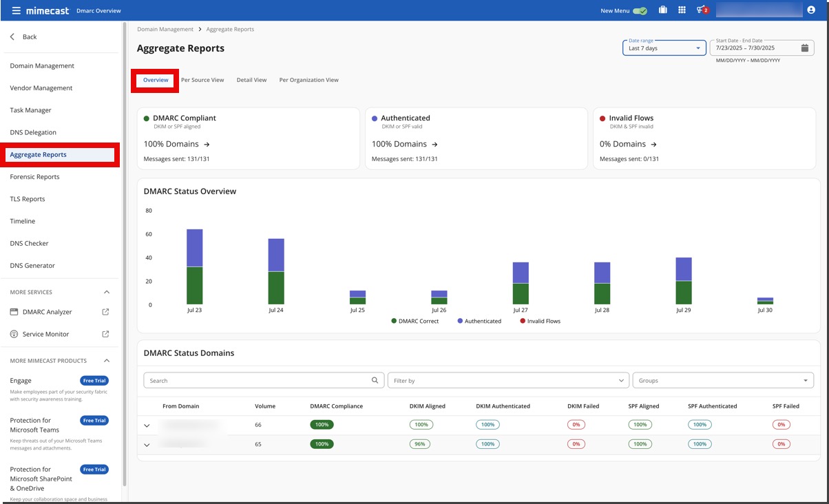This screenshot has width=829, height=504.
Task: Open the Date range dropdown
Action: tap(664, 48)
